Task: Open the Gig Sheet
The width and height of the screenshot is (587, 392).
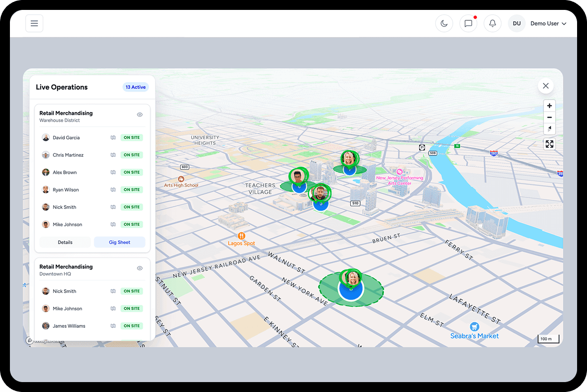Action: (x=119, y=242)
